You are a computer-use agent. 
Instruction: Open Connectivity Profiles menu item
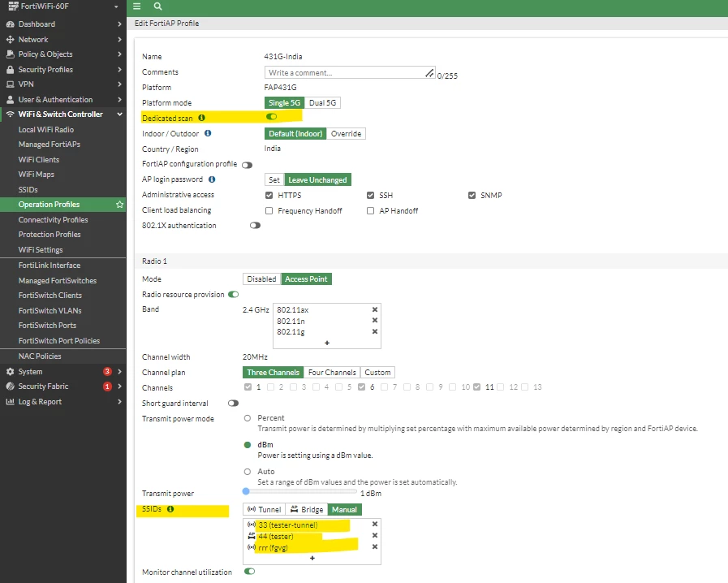pyautogui.click(x=53, y=220)
